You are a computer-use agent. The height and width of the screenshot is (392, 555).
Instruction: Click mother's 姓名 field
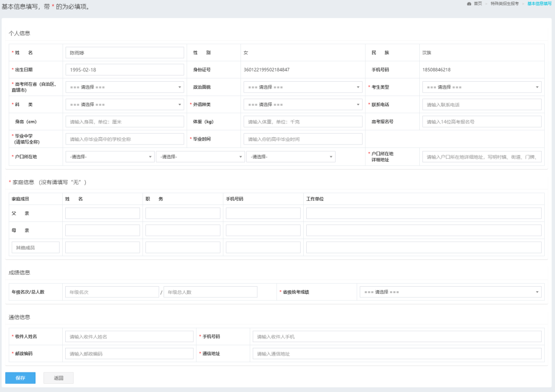click(x=102, y=230)
